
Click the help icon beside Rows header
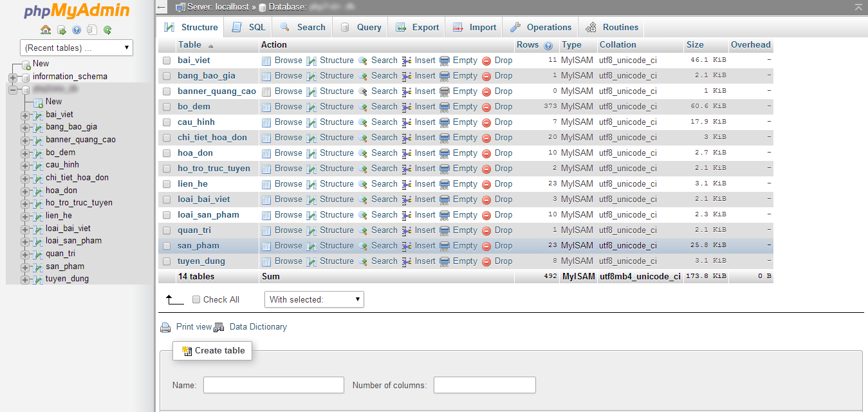pos(548,46)
